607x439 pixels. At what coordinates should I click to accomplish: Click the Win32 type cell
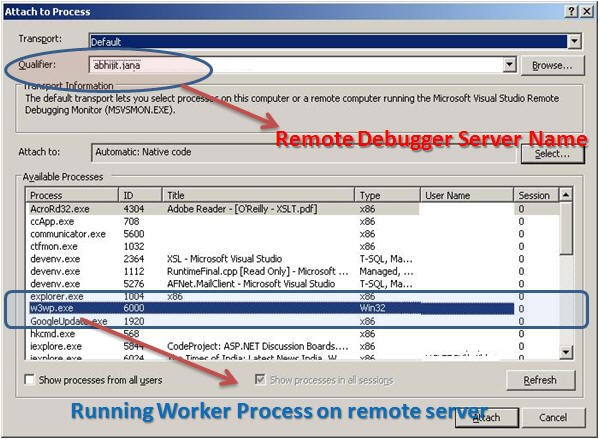click(x=372, y=308)
